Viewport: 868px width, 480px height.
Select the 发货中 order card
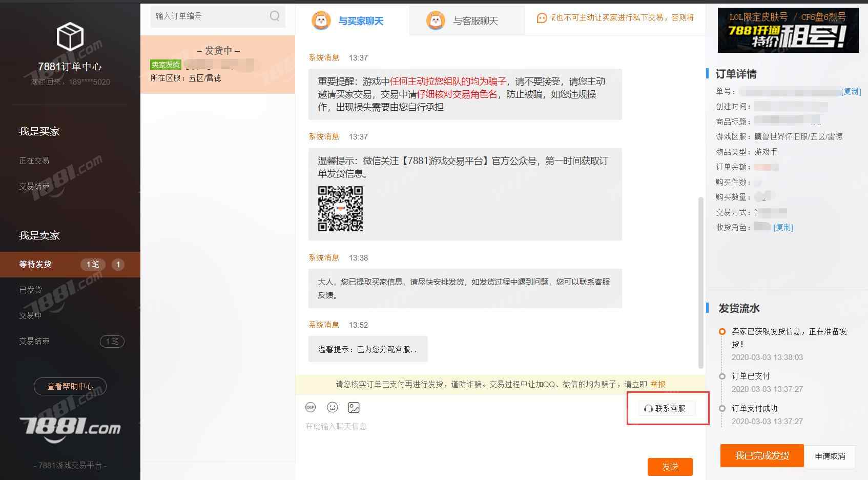click(218, 64)
